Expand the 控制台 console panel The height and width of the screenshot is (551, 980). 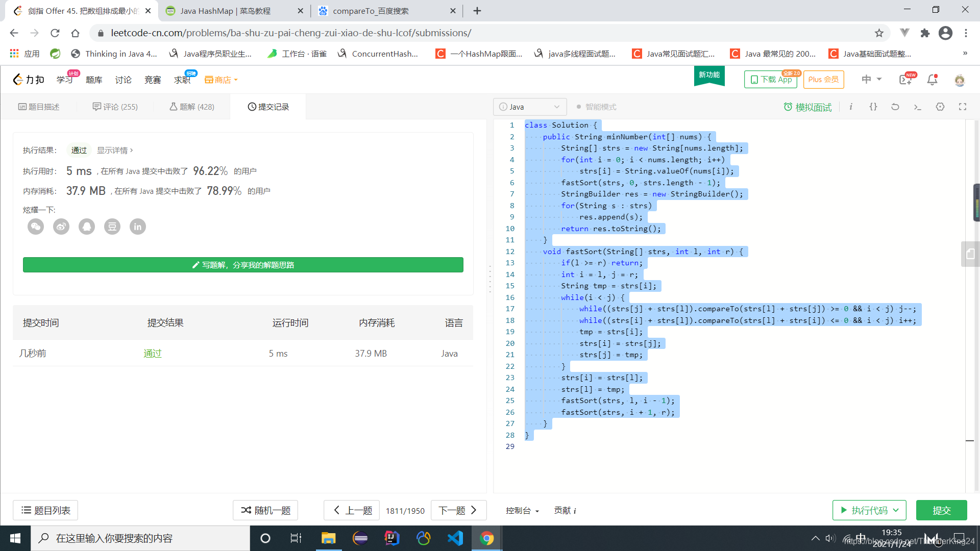[522, 510]
